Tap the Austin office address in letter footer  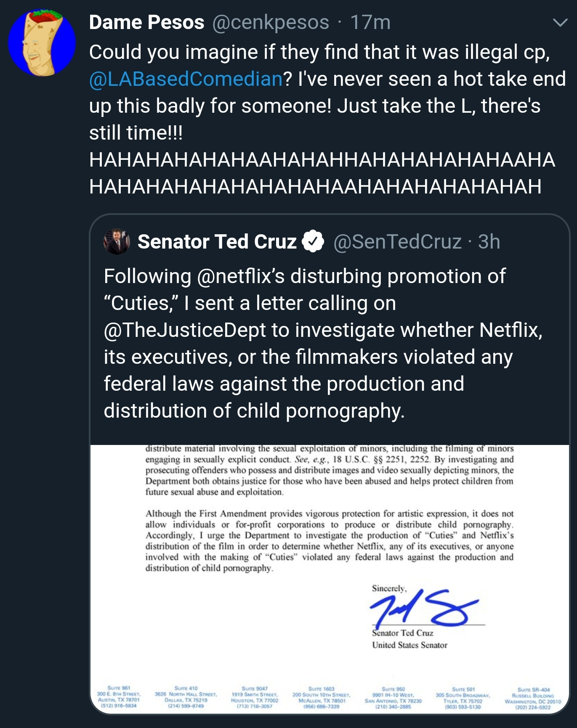pos(118,697)
